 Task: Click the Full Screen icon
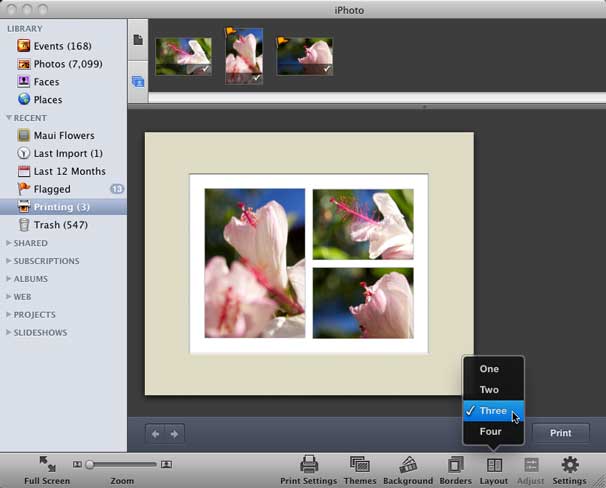click(x=47, y=464)
